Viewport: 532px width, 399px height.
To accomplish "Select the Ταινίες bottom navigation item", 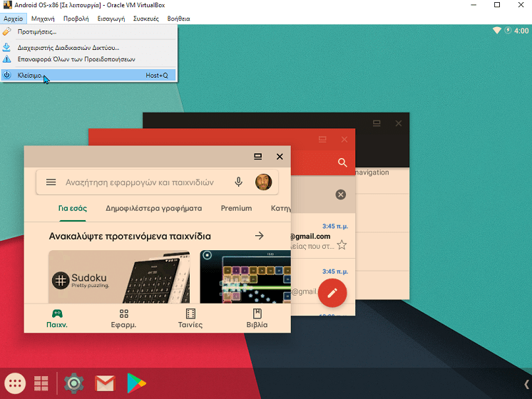I will tap(190, 318).
